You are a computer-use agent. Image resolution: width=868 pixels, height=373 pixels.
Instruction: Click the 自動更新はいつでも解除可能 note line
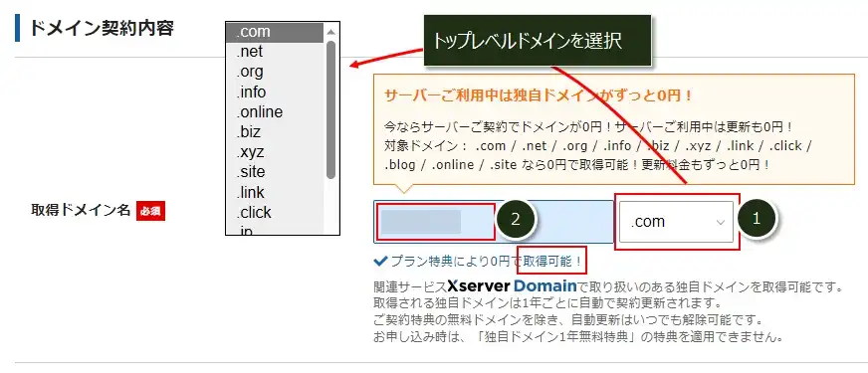click(569, 320)
